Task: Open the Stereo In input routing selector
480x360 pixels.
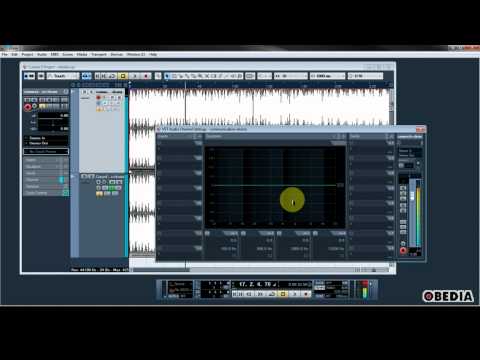Action: click(x=46, y=138)
